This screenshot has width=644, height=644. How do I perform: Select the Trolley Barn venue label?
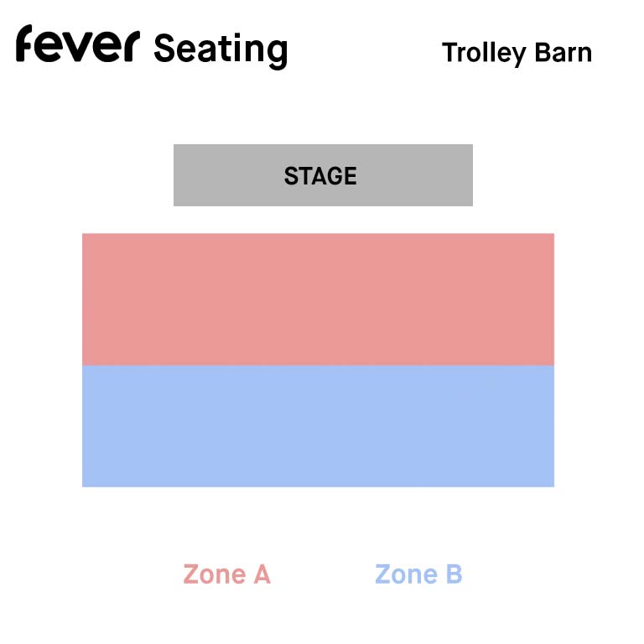[517, 54]
